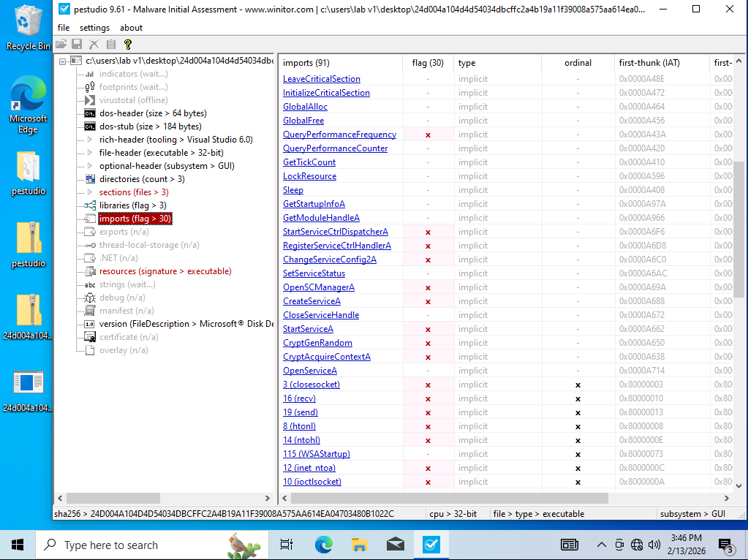Open Task View from the taskbar
Viewport: 748px width, 560px height.
[286, 545]
